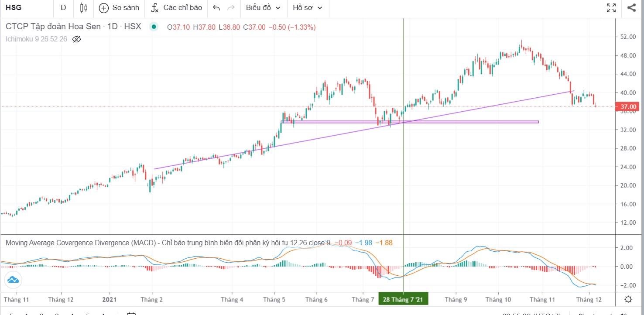Viewport: 644px width, 315px height.
Task: Click the MACD 2.00 scale label
Action: (x=627, y=248)
